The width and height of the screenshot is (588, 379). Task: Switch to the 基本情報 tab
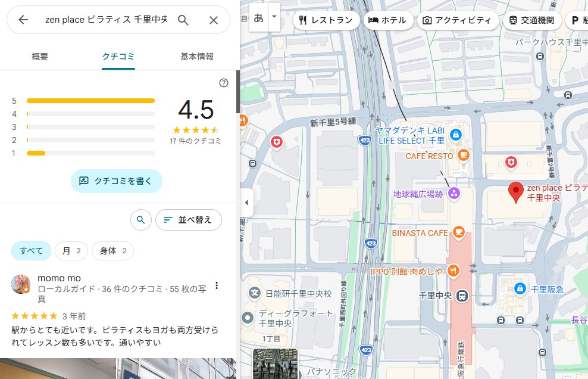click(x=196, y=57)
